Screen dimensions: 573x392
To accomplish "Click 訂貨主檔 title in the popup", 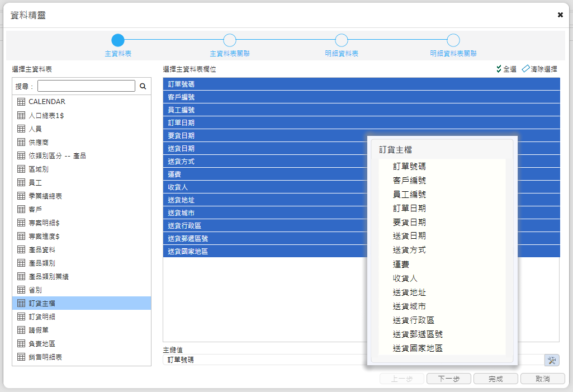I will tap(395, 149).
